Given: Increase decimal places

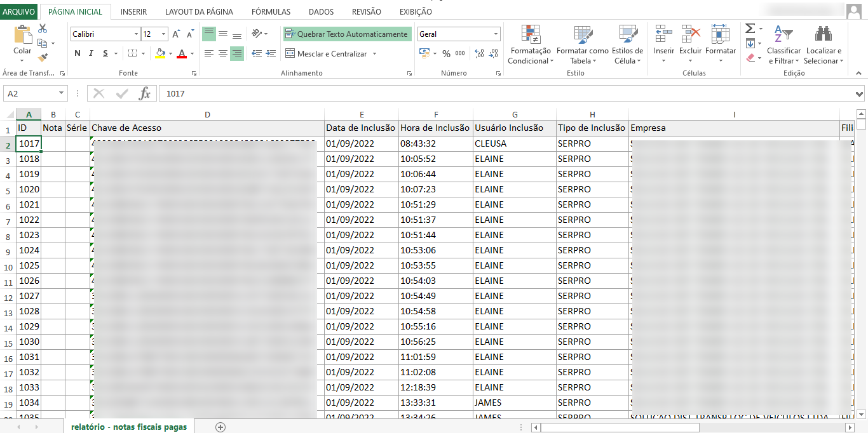Looking at the screenshot, I should click(479, 54).
